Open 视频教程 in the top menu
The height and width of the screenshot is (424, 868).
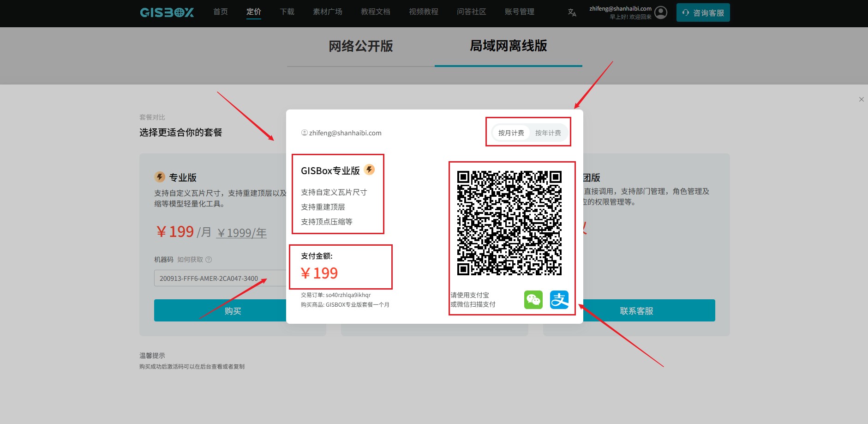[424, 12]
